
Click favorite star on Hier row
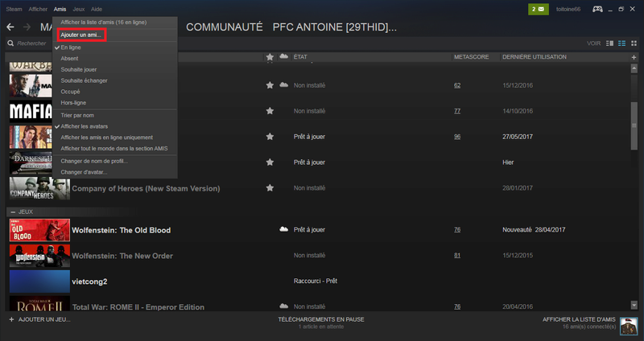[270, 162]
